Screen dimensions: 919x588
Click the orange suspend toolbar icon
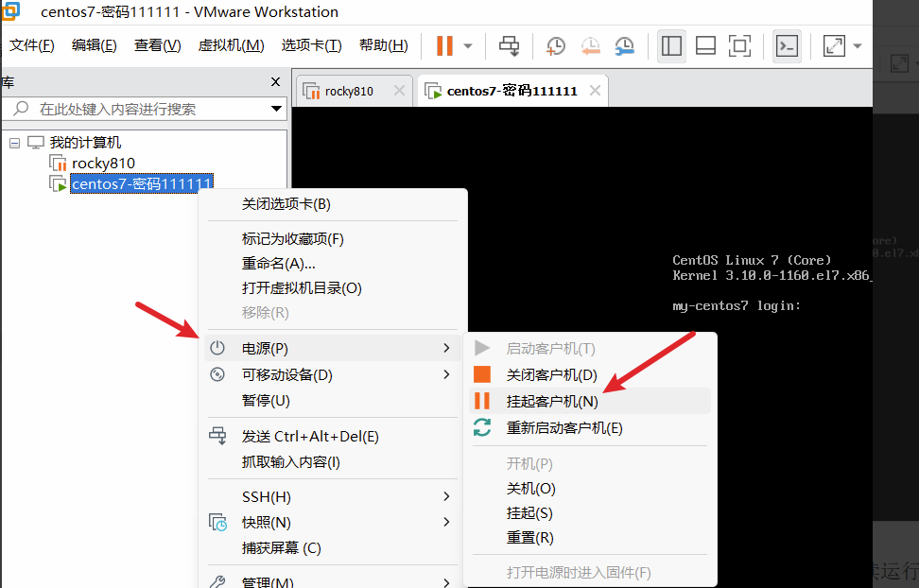(x=445, y=45)
